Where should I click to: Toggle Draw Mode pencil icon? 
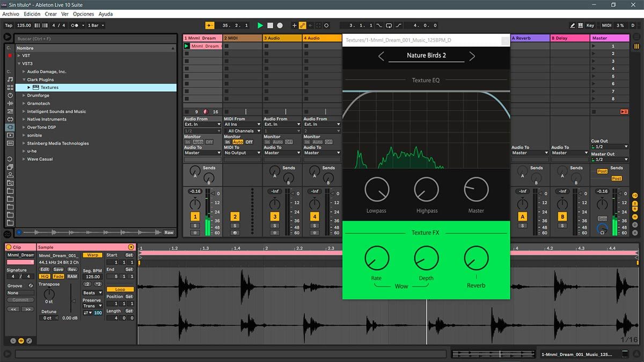point(573,25)
